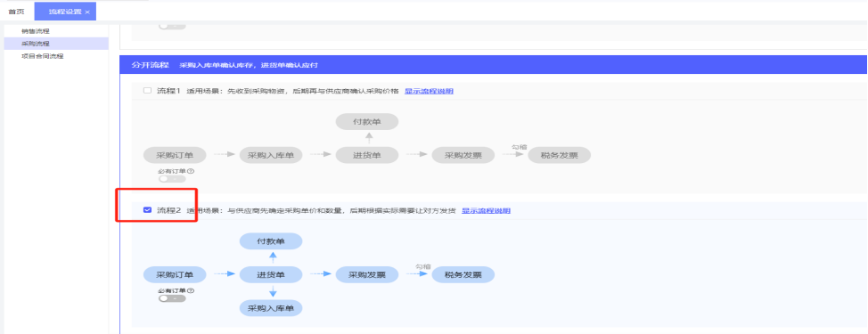Toggle the 必有订单 switch under 流程2
Screen dimensions: 868x334
pos(172,298)
